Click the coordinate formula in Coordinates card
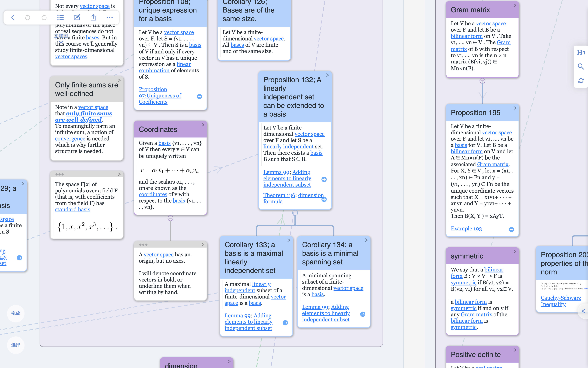This screenshot has height=368, width=588. [x=169, y=171]
